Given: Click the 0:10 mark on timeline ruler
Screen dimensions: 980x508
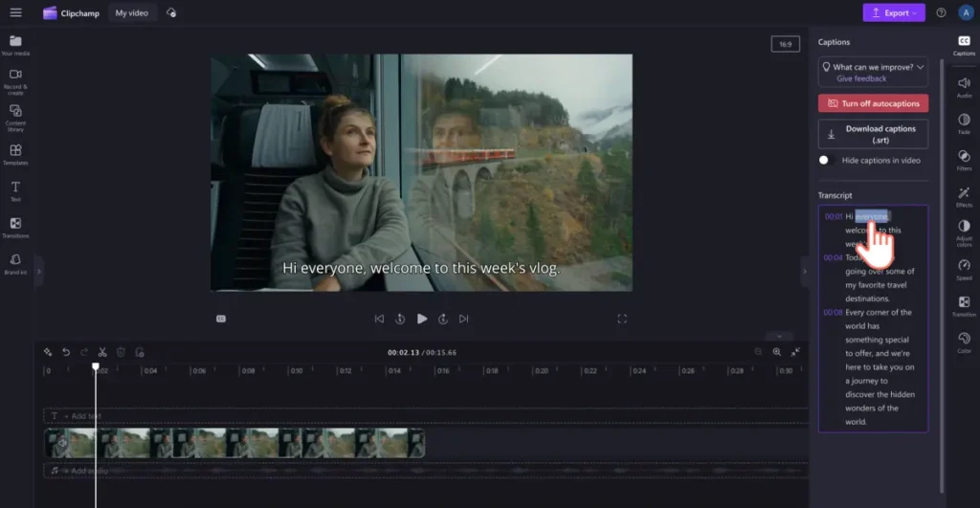Looking at the screenshot, I should (296, 370).
